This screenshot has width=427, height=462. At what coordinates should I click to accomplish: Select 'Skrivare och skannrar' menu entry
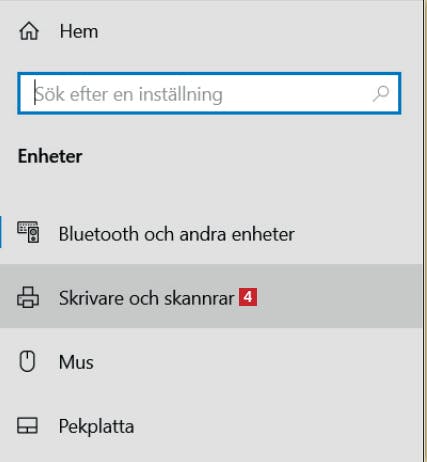[x=211, y=296]
